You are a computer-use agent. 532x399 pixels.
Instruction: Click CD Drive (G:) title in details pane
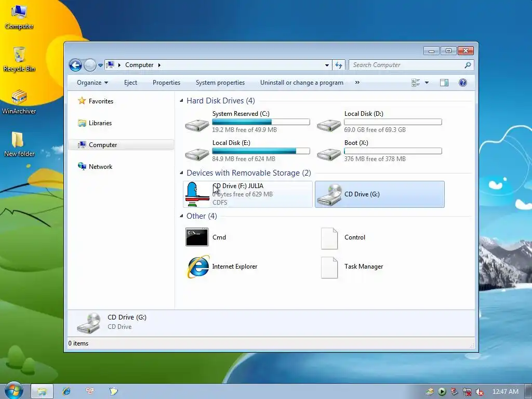click(127, 317)
